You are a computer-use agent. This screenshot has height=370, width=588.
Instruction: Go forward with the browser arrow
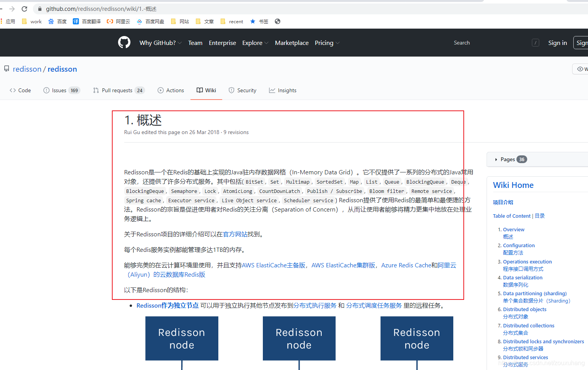[x=12, y=9]
